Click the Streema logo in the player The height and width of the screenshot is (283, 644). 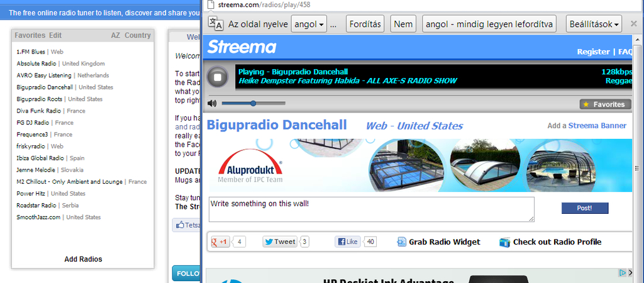[241, 47]
